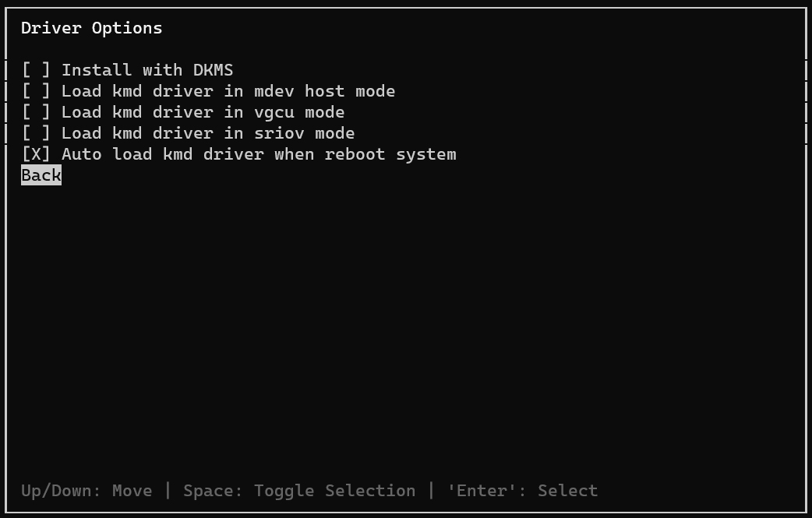Click the Driver Options title
Viewport: 812px width, 518px height.
(92, 28)
